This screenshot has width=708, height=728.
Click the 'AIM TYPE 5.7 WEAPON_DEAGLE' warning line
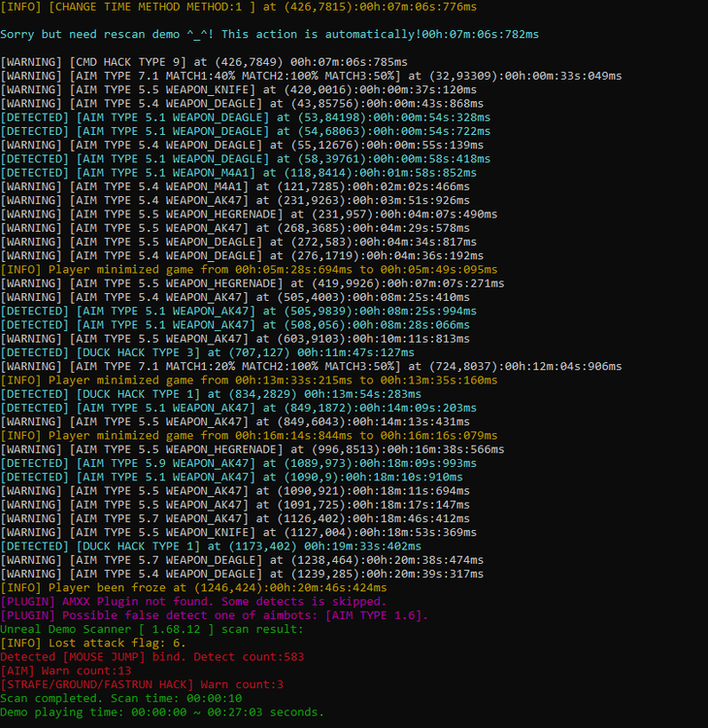(242, 560)
